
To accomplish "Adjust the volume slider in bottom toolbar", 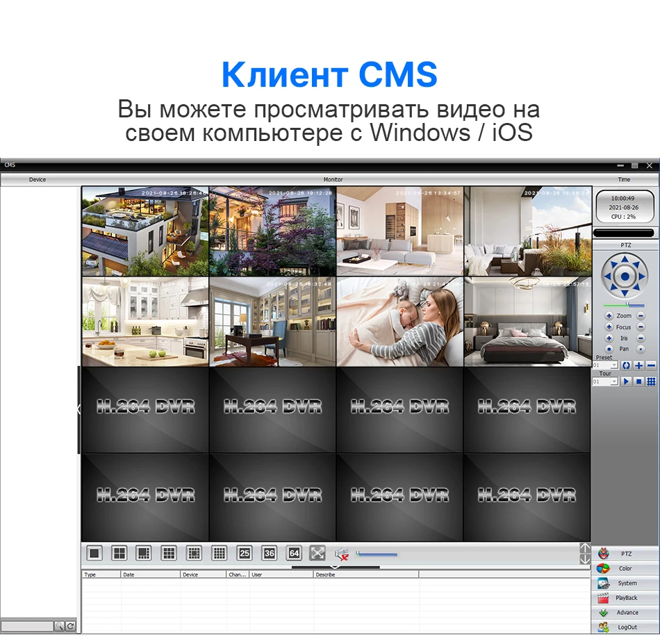I will point(377,554).
